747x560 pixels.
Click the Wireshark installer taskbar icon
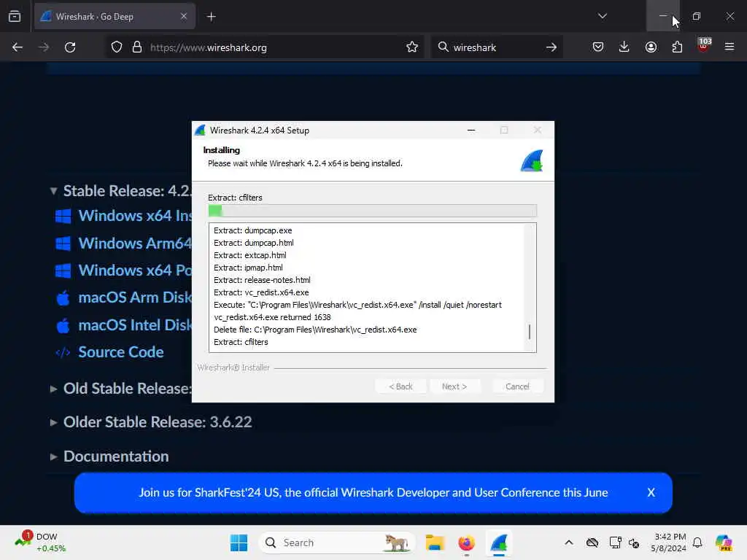(498, 542)
